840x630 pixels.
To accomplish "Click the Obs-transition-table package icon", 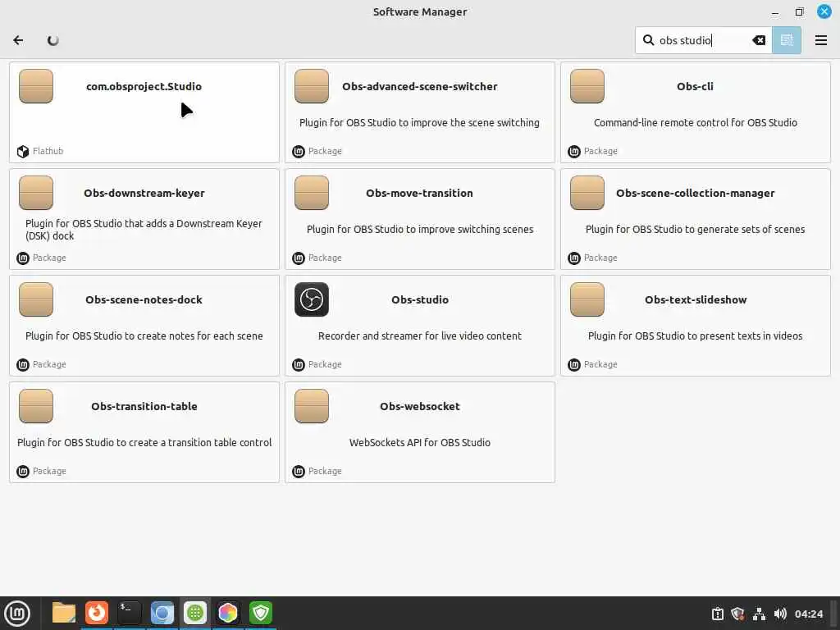I will [36, 406].
